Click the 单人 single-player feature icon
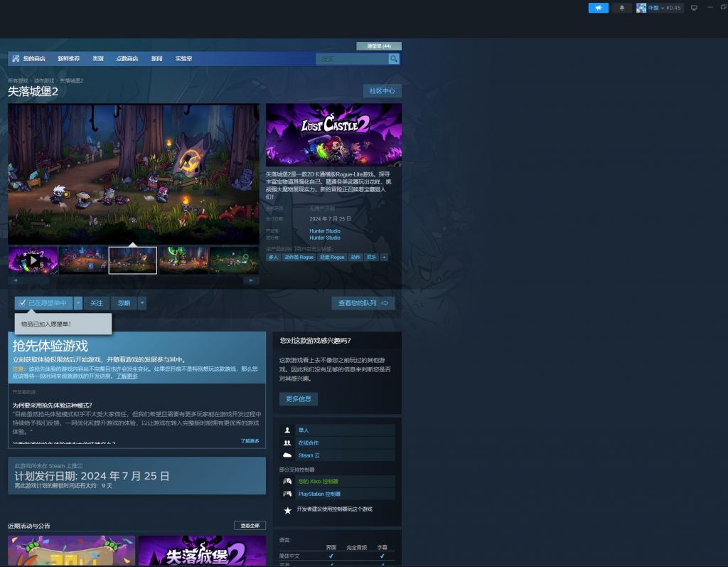The width and height of the screenshot is (728, 567). [x=287, y=430]
